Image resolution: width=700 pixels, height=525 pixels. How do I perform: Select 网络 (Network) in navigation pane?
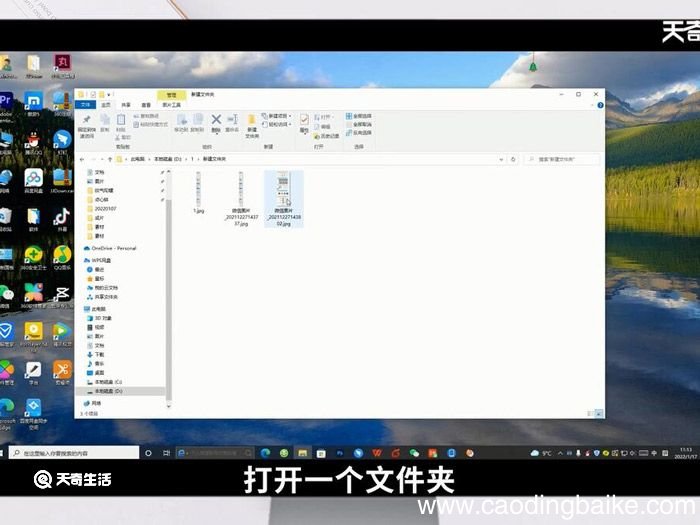(x=92, y=403)
